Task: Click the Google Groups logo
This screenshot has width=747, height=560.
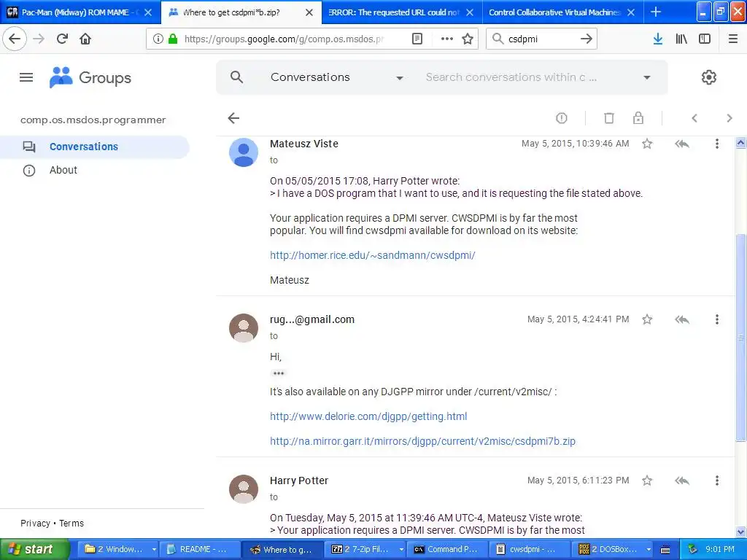Action: (90, 77)
